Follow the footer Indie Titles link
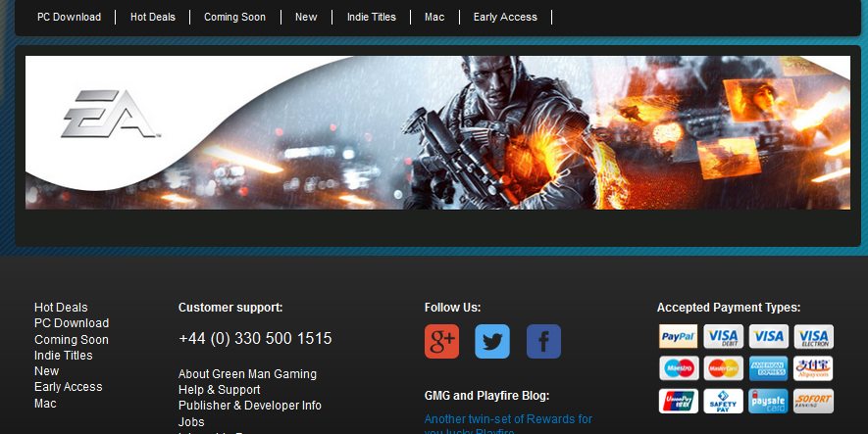 coord(64,356)
